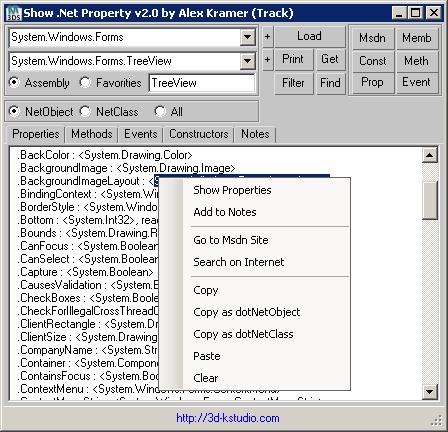Image resolution: width=448 pixels, height=432 pixels.
Task: Choose Show Properties from context menu
Action: click(232, 190)
